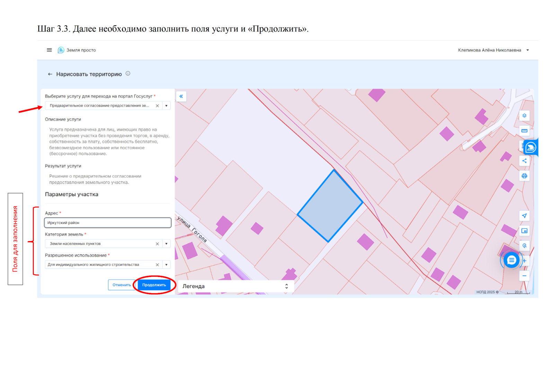Viewport: 554px width, 392px height.
Task: Toggle the minimap overview icon
Action: [x=524, y=231]
